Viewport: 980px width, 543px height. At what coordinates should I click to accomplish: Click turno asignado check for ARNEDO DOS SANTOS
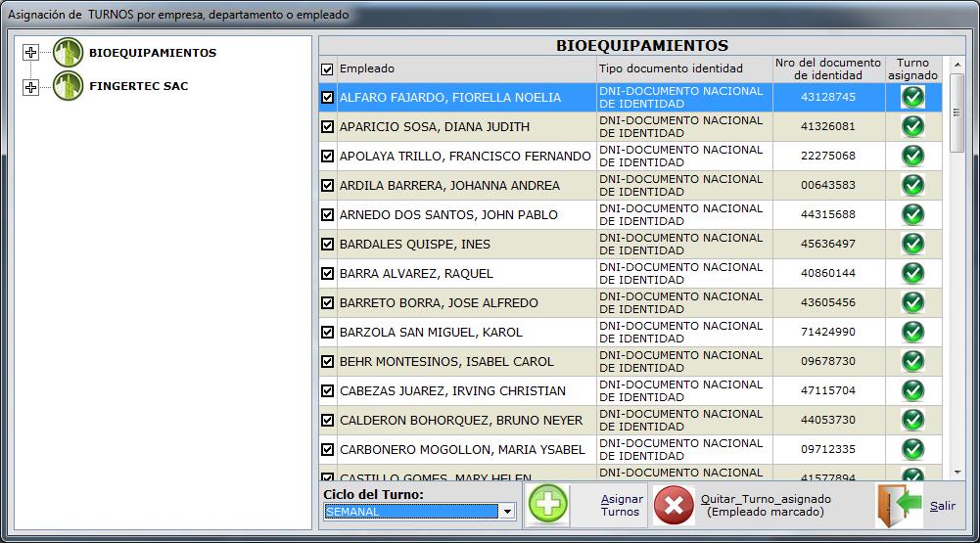[x=913, y=214]
